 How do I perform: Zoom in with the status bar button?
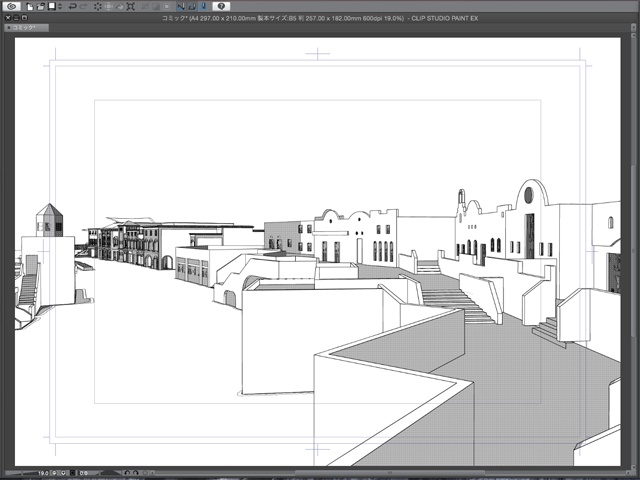pyautogui.click(x=63, y=473)
